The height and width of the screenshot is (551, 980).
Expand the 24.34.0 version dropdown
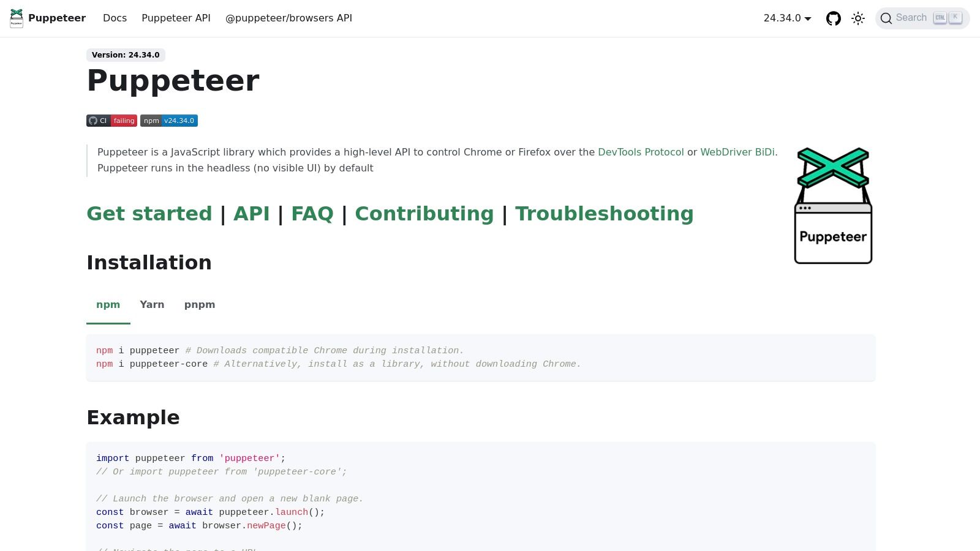[787, 18]
